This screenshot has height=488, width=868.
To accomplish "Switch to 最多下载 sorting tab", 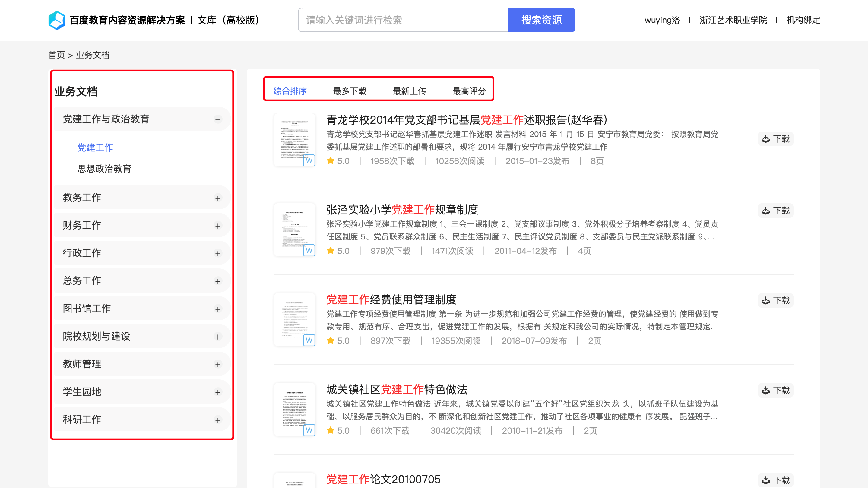I will click(350, 91).
